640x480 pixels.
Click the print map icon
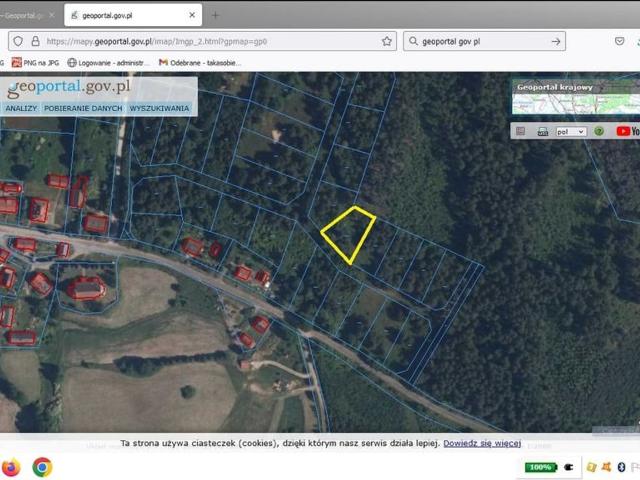tap(542, 131)
